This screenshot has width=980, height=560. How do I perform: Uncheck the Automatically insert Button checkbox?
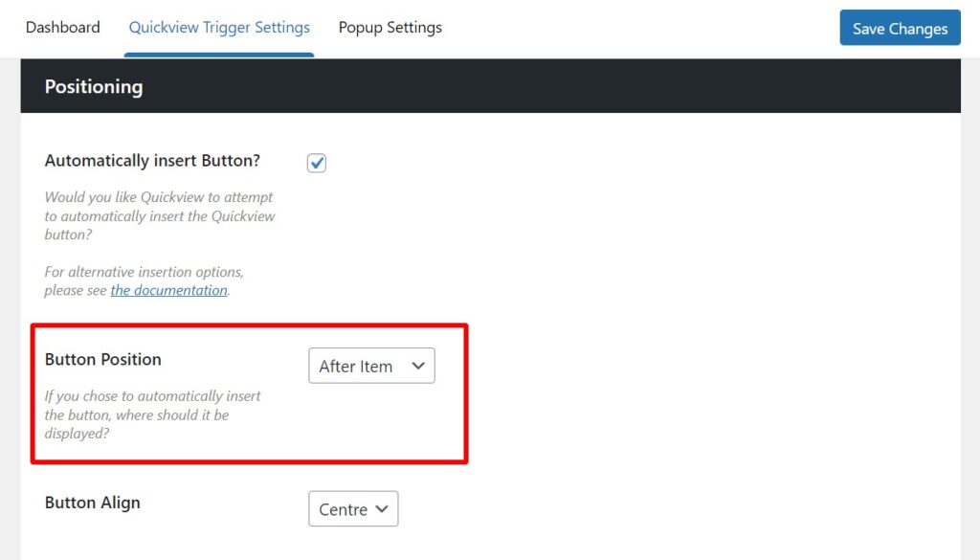317,163
